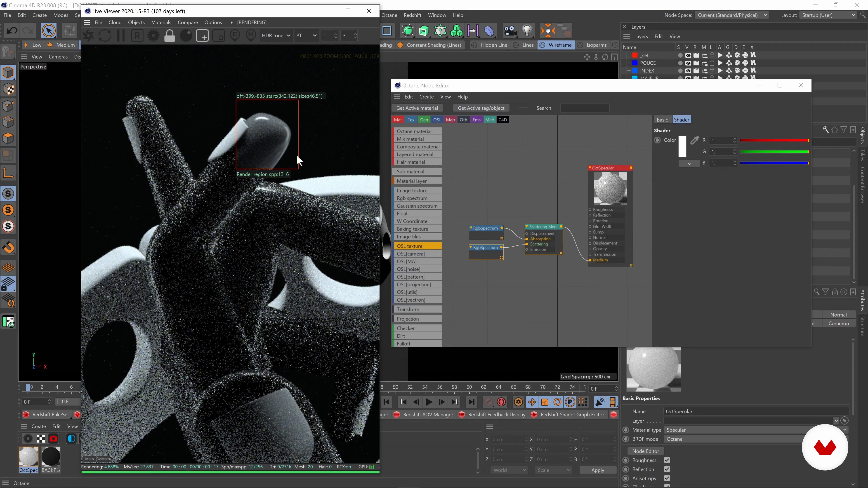Image resolution: width=868 pixels, height=488 pixels.
Task: Click the Search field in Node Editor
Action: pos(585,108)
